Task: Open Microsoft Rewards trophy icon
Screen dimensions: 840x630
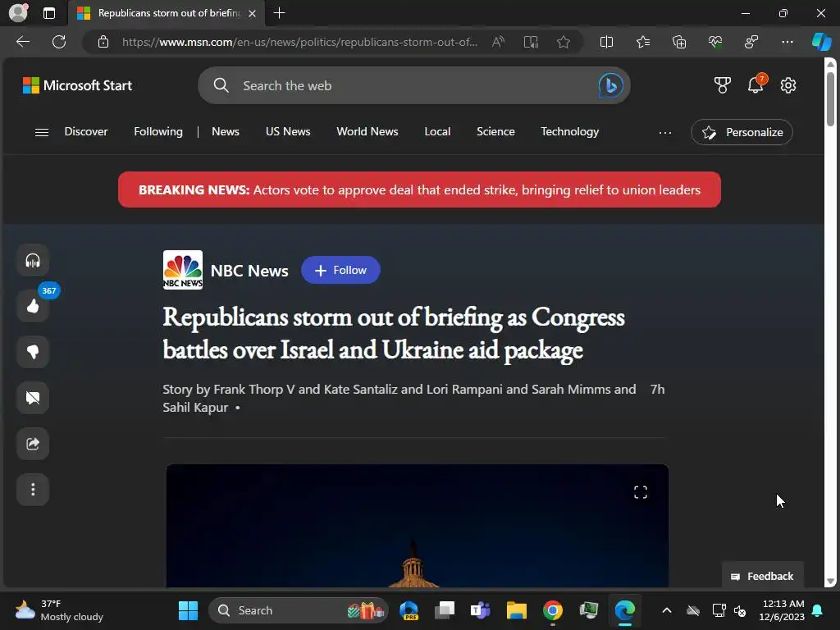Action: (x=722, y=85)
